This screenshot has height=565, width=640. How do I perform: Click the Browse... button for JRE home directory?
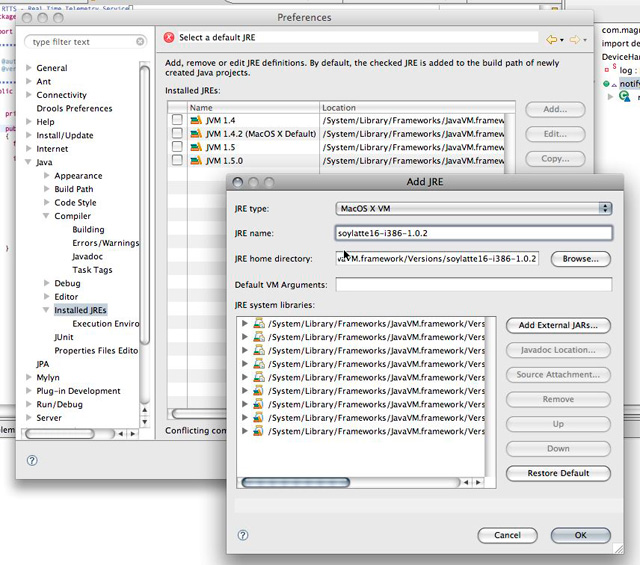coord(580,259)
